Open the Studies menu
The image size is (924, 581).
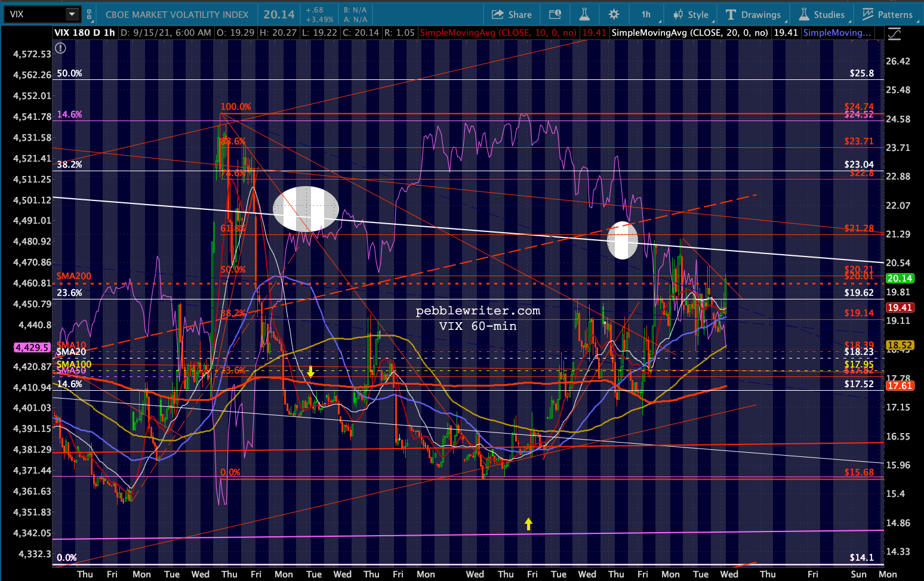(822, 14)
